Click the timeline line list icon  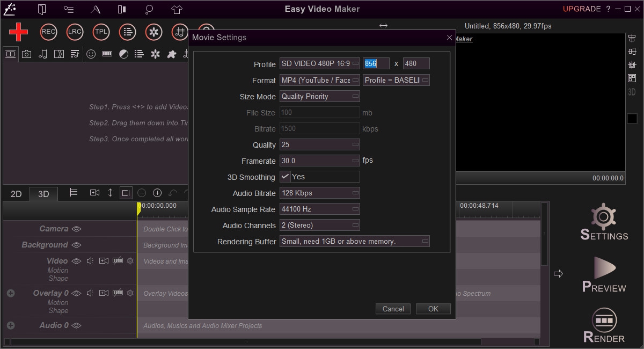[74, 192]
